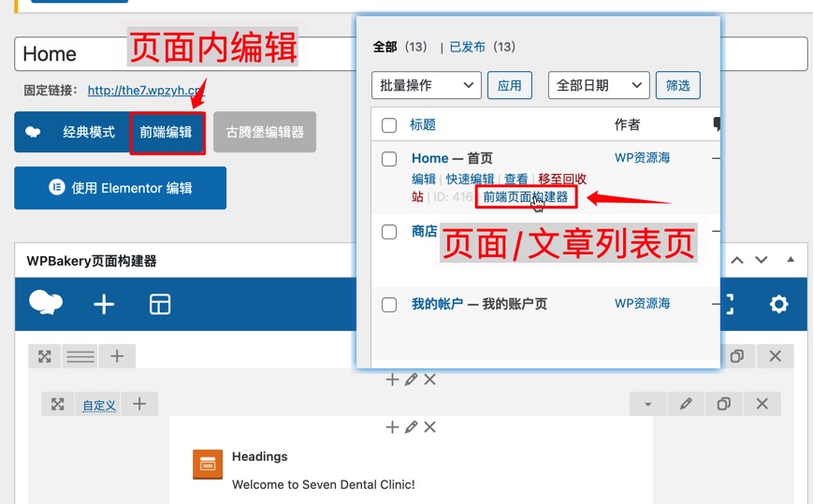Open the 商店 page title link
This screenshot has width=813, height=504.
[x=424, y=231]
